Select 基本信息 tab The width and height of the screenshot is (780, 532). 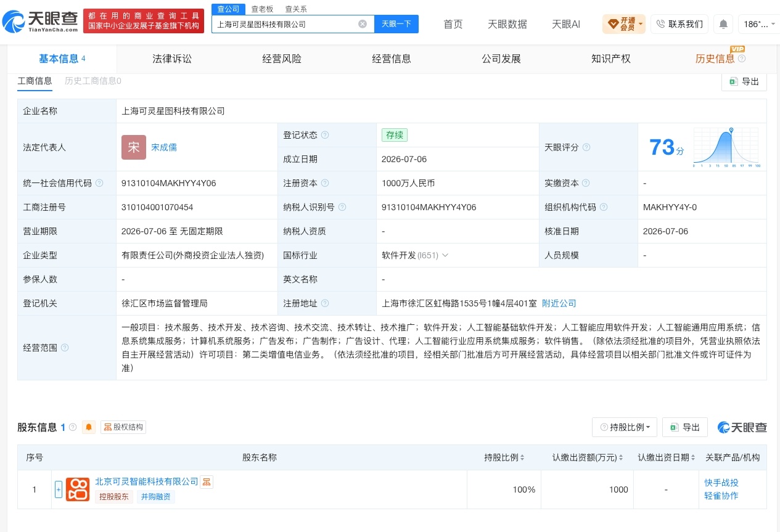click(x=62, y=59)
